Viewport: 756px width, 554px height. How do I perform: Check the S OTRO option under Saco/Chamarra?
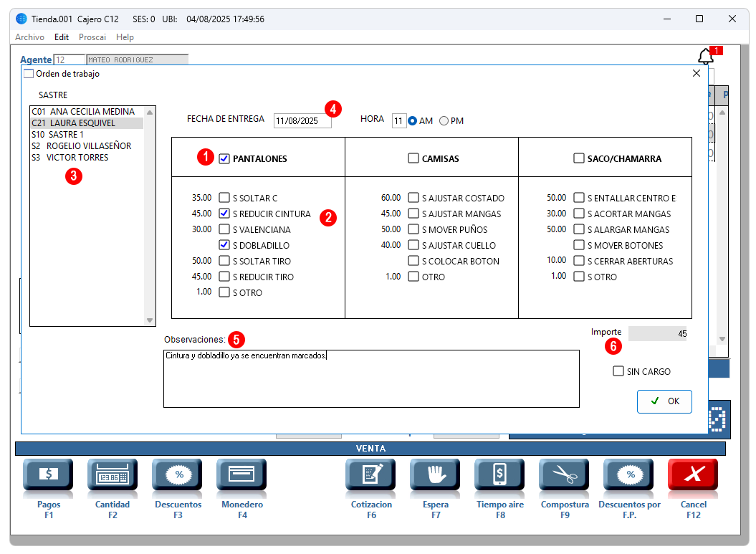tap(578, 277)
